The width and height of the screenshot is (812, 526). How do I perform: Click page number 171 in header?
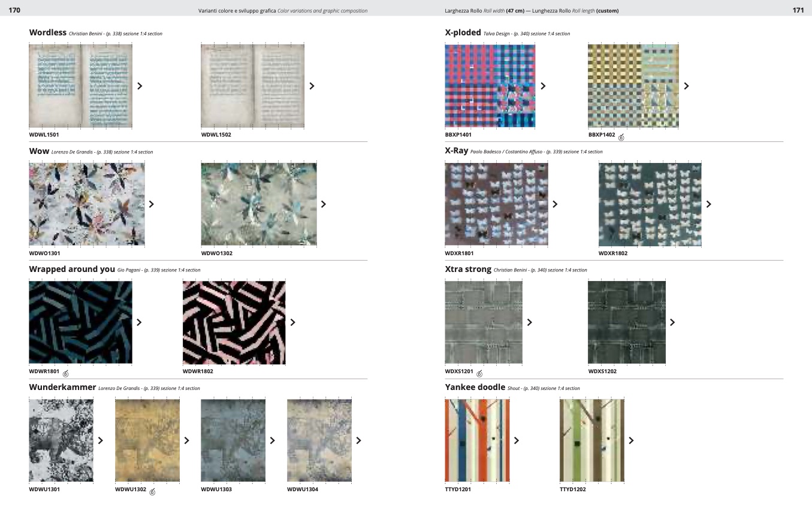[798, 10]
